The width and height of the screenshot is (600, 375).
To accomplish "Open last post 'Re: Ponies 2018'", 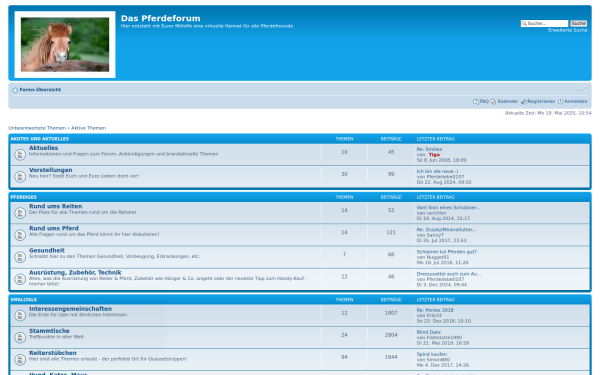I will 435,310.
